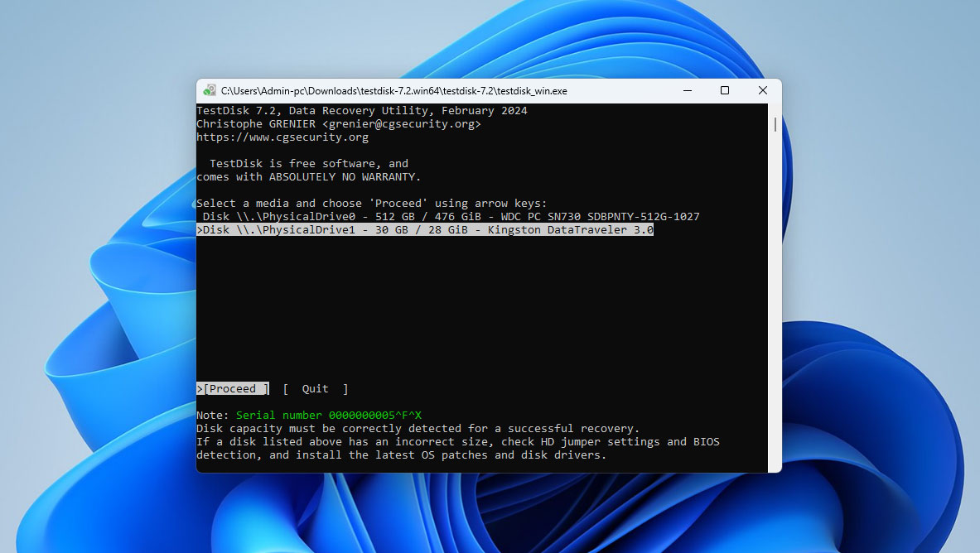Close the testdisk_win.exe window
The image size is (980, 553).
[762, 90]
